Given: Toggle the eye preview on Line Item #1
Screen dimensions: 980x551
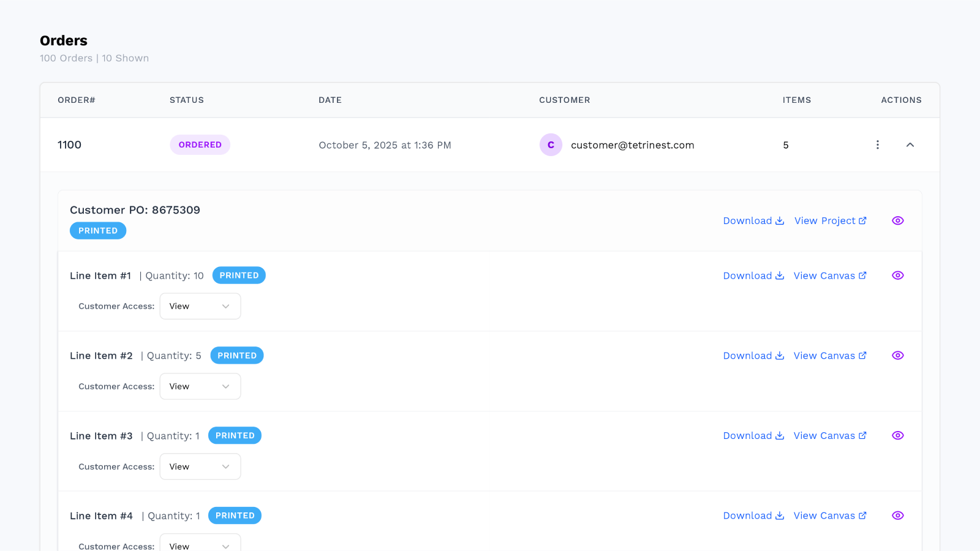Looking at the screenshot, I should [x=898, y=275].
